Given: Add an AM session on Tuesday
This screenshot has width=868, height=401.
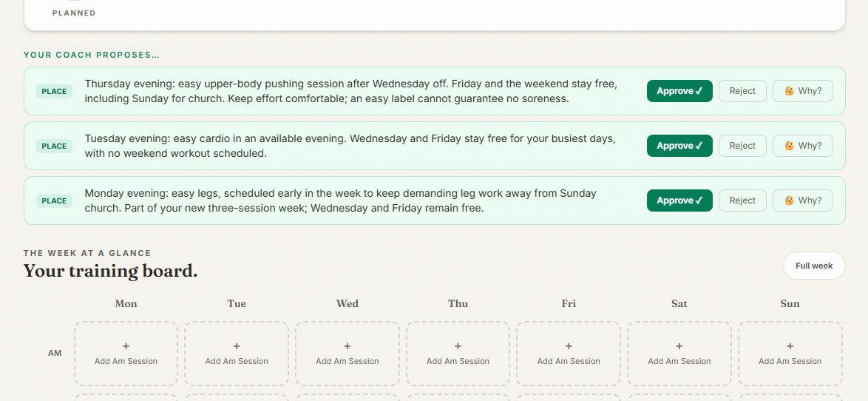Looking at the screenshot, I should pyautogui.click(x=237, y=354).
